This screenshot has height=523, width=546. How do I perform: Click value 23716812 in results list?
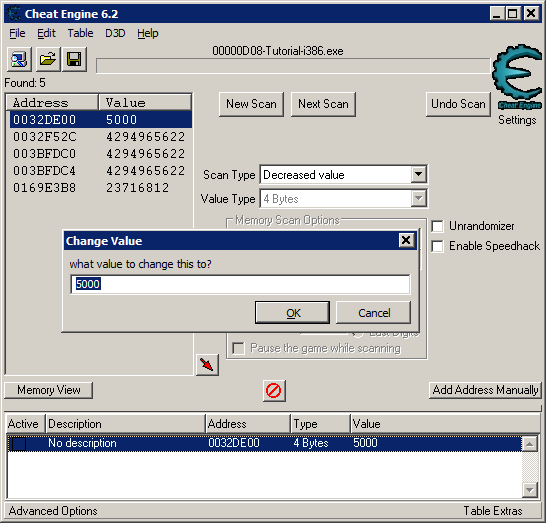point(138,188)
